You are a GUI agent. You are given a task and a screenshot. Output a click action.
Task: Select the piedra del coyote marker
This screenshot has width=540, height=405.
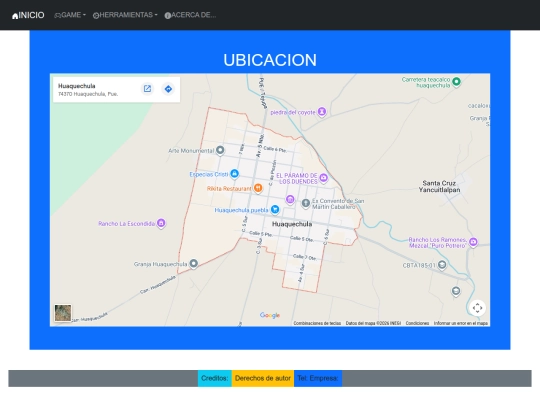click(x=322, y=112)
